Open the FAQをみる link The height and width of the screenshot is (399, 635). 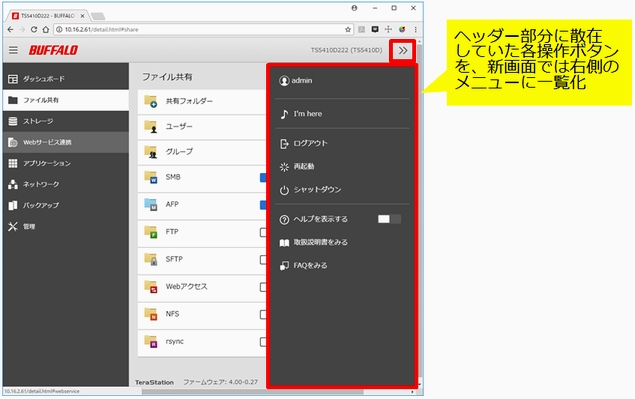pyautogui.click(x=304, y=266)
